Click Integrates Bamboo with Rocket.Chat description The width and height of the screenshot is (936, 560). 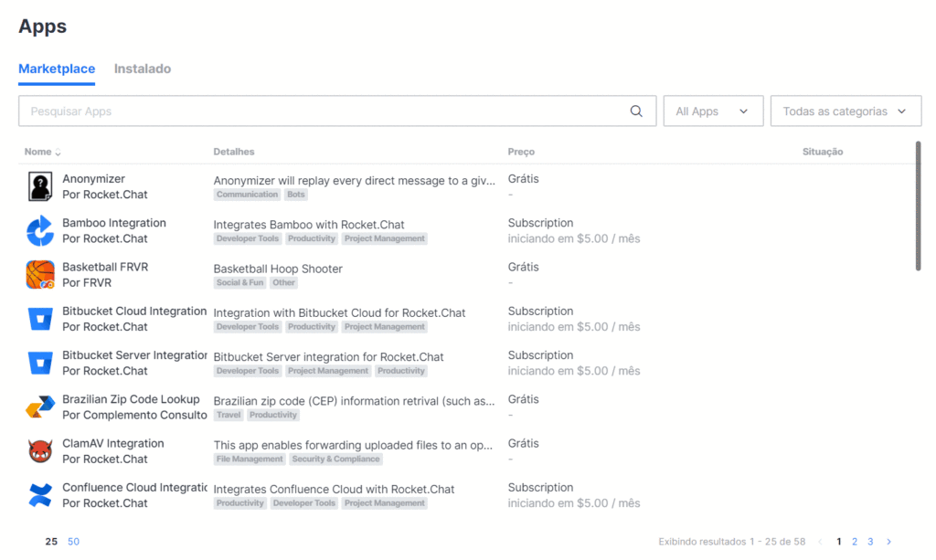(x=309, y=225)
